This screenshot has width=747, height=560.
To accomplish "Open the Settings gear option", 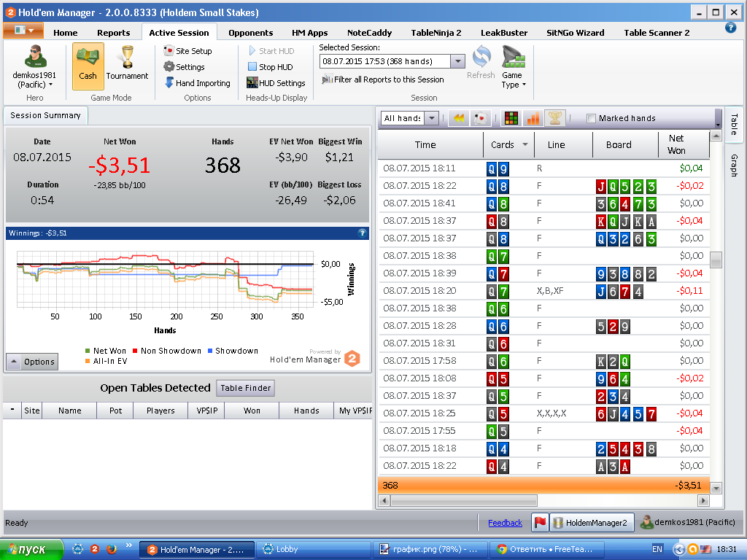I will pos(185,67).
